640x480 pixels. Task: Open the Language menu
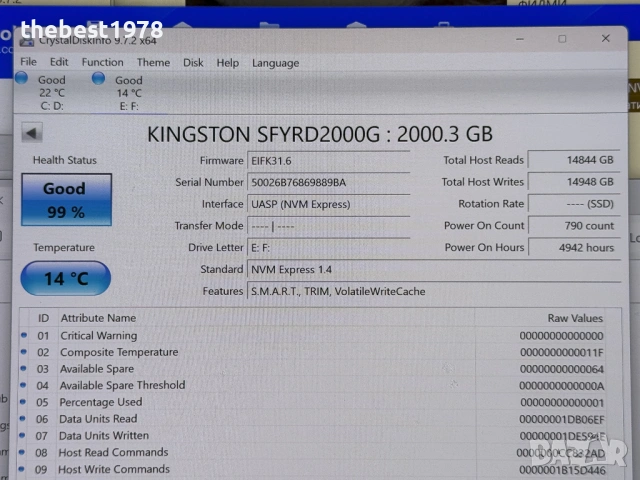pyautogui.click(x=276, y=63)
